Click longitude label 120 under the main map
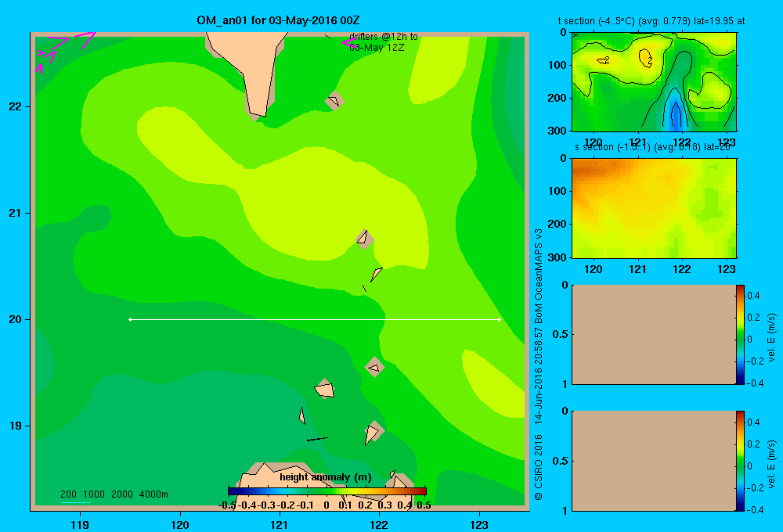 point(180,524)
